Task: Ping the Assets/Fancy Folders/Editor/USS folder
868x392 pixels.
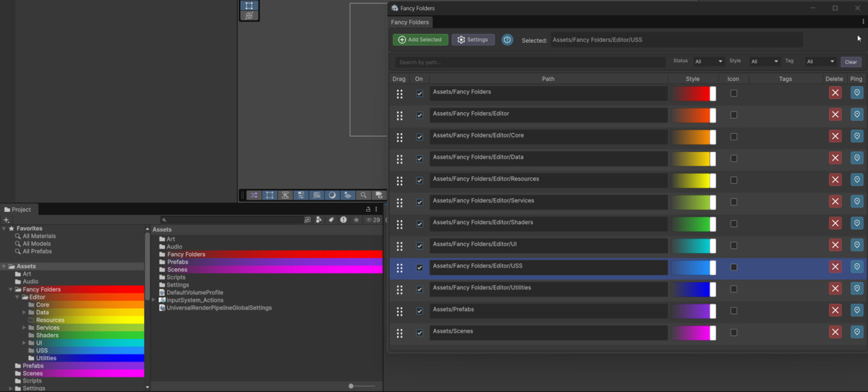Action: (x=857, y=267)
